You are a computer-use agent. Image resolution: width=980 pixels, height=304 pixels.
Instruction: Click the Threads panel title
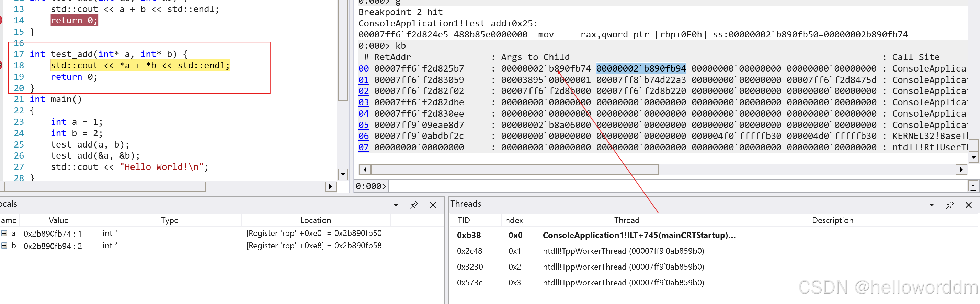[466, 204]
